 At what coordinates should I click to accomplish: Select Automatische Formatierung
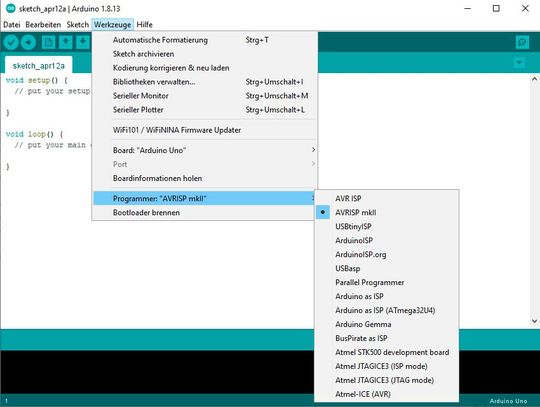pos(205,40)
